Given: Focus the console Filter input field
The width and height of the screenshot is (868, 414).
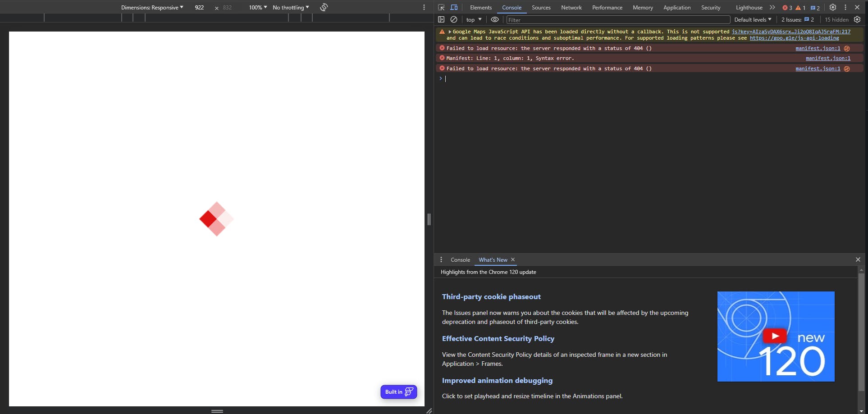Looking at the screenshot, I should pyautogui.click(x=618, y=19).
